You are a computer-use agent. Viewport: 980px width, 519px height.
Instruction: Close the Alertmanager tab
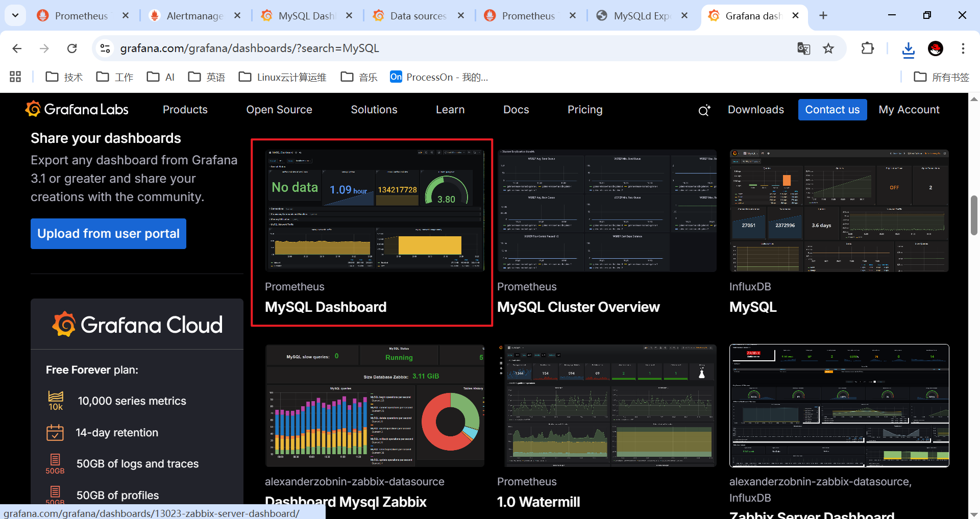(x=237, y=16)
